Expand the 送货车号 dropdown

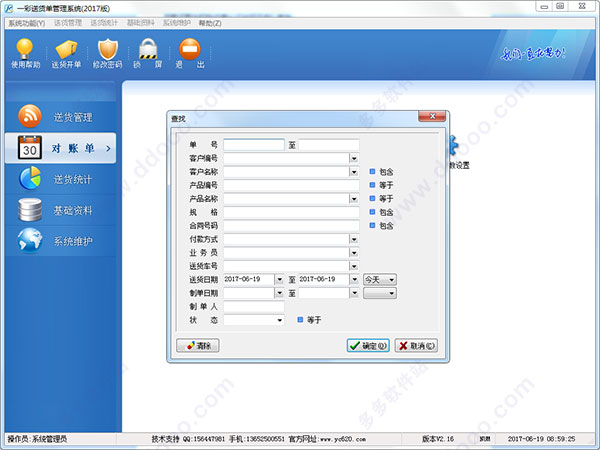click(354, 266)
